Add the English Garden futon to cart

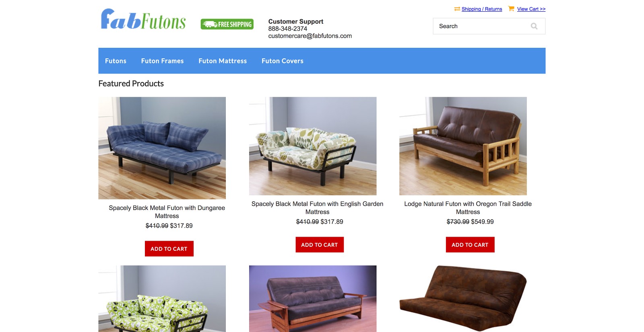click(x=320, y=245)
